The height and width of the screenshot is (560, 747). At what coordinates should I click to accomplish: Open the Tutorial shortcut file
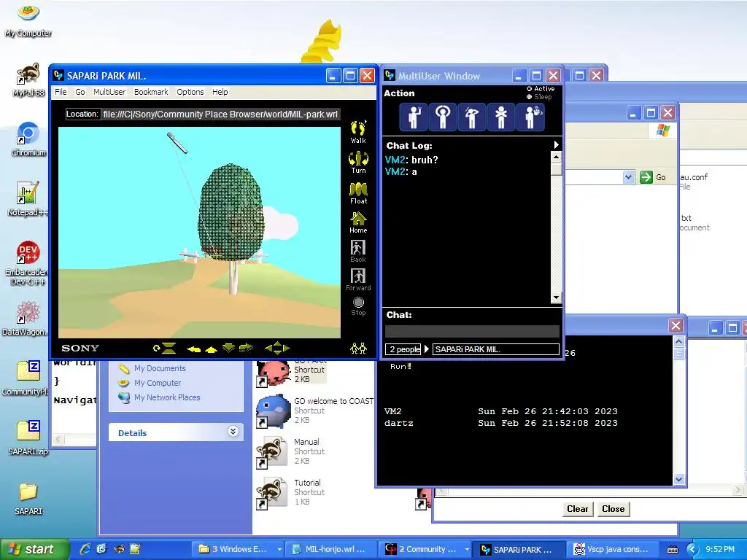click(290, 492)
